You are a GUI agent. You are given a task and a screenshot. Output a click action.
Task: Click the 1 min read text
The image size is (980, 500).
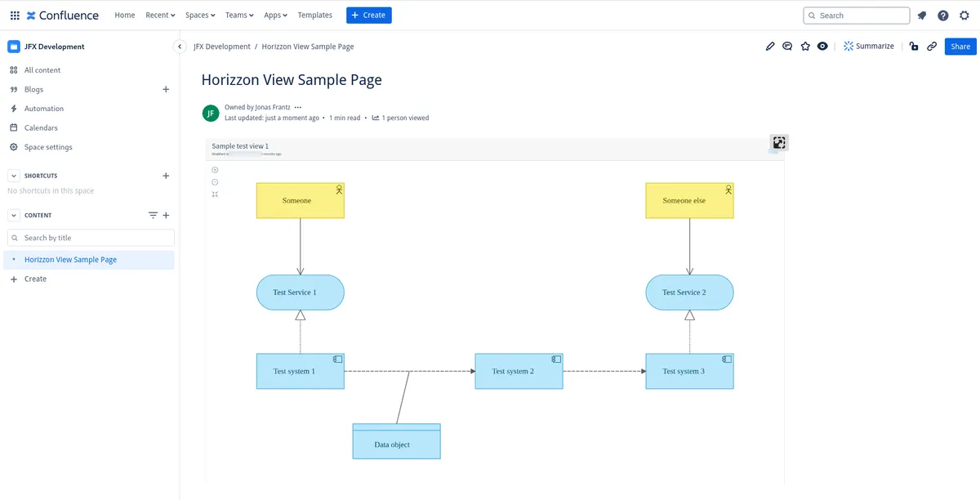[x=345, y=118]
